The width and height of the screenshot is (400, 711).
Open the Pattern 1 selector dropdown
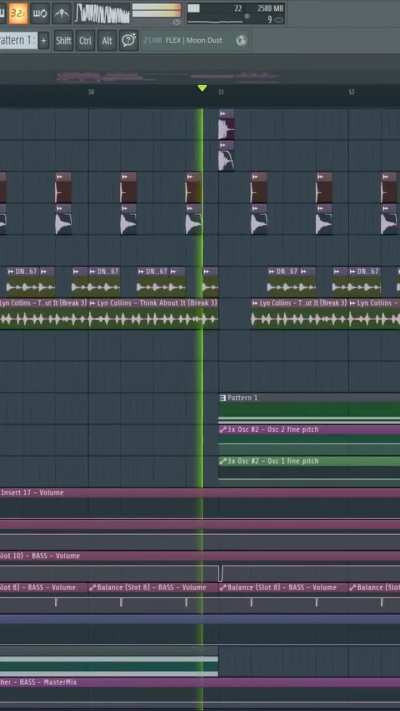coord(18,41)
